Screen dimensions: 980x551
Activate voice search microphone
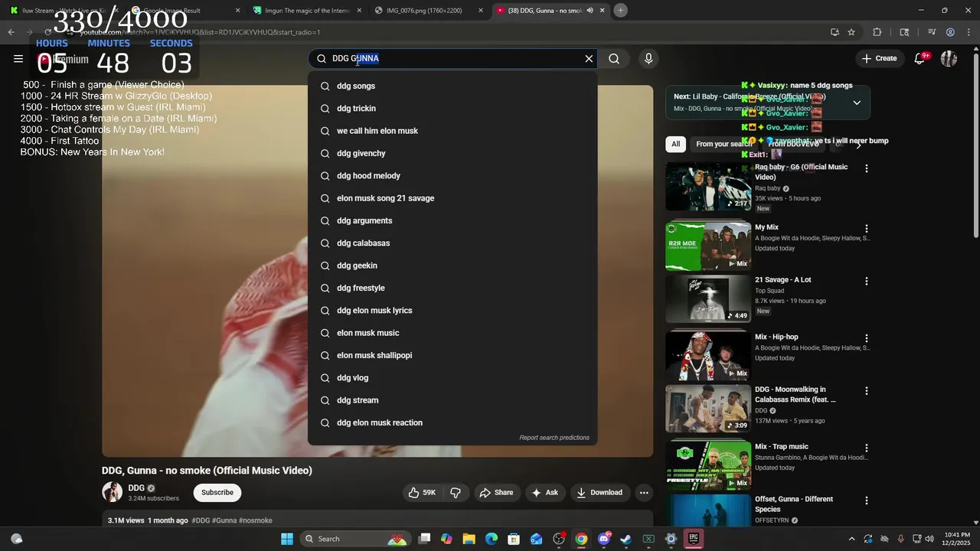(x=648, y=58)
